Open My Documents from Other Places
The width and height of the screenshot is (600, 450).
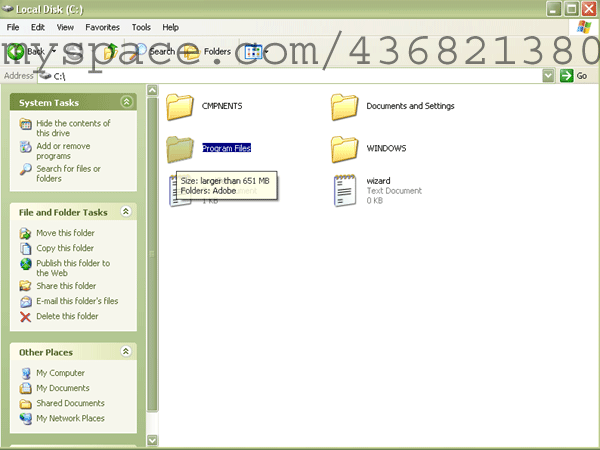pyautogui.click(x=63, y=388)
